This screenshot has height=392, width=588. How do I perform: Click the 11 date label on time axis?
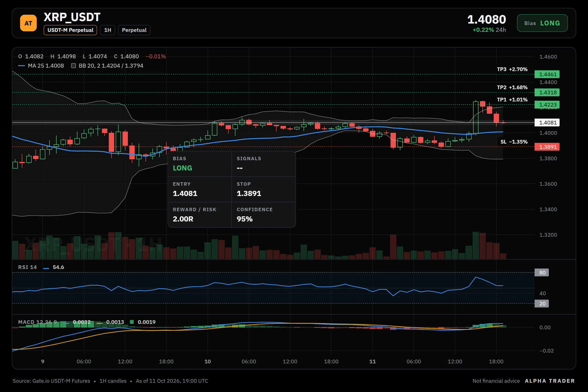[x=372, y=362]
